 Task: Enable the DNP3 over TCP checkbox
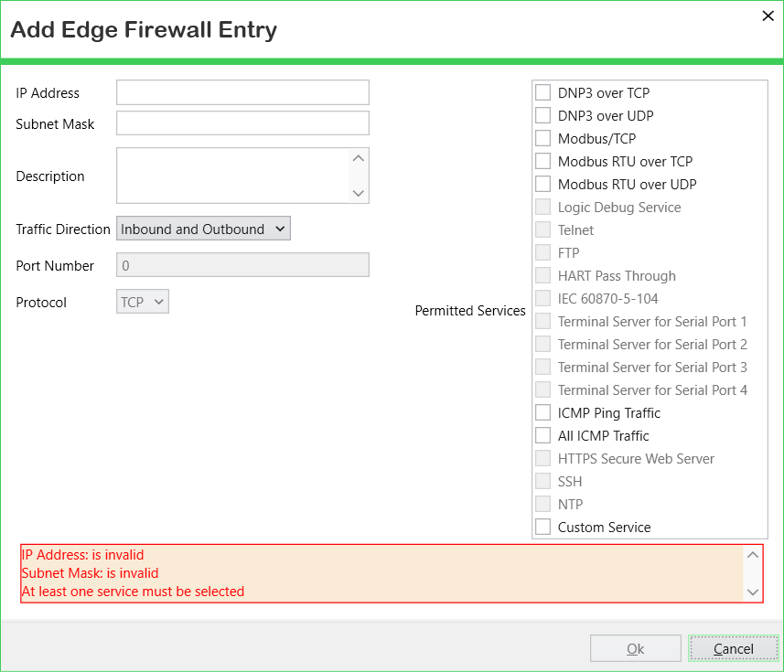(x=543, y=93)
